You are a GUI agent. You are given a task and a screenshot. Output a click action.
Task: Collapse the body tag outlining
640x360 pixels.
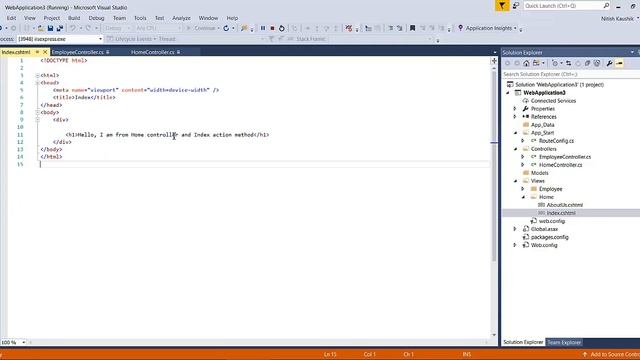37,113
